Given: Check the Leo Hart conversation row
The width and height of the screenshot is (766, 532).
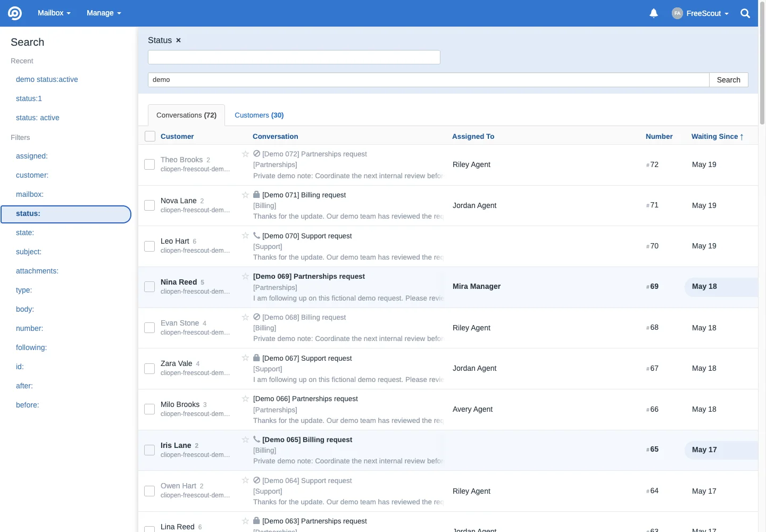Looking at the screenshot, I should click(x=149, y=246).
